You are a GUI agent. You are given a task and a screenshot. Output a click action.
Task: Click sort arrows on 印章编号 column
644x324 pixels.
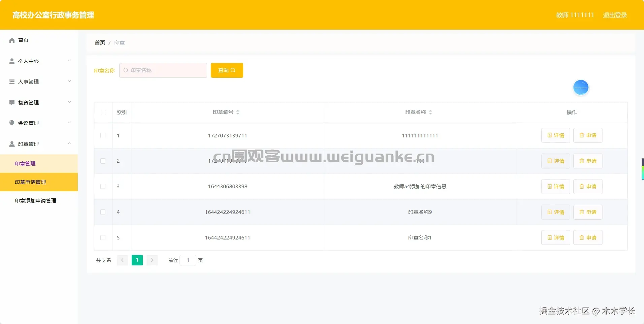[238, 112]
